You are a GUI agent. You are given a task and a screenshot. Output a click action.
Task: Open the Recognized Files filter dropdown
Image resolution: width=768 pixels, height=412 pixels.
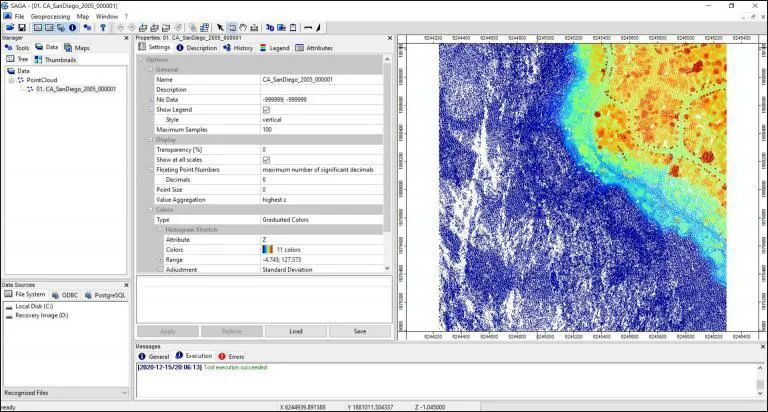66,393
